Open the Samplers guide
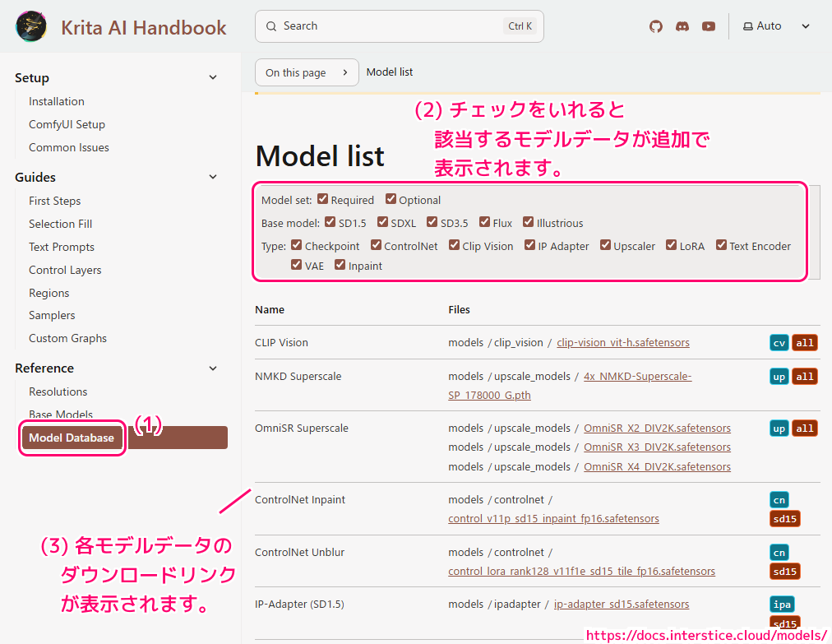 click(52, 315)
